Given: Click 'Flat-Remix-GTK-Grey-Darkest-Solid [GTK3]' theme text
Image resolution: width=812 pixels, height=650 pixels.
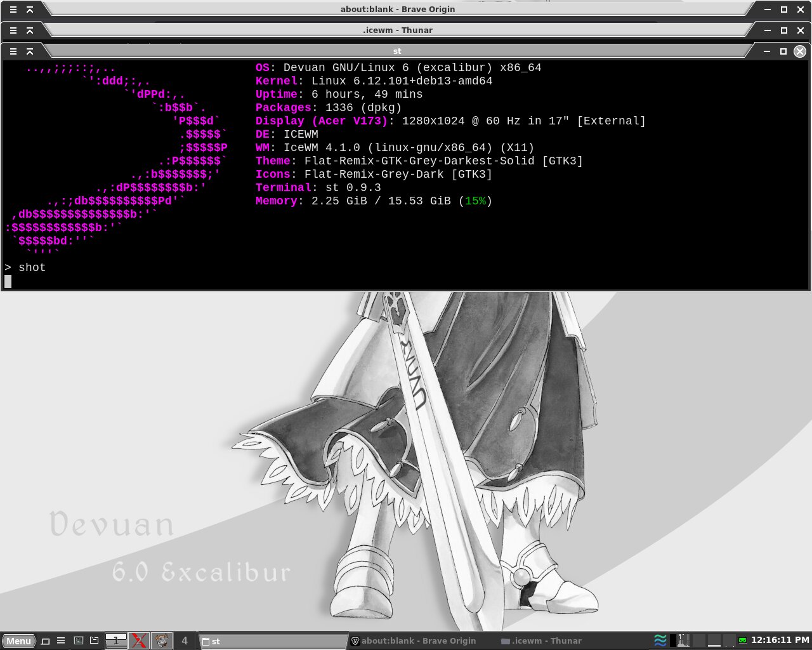Looking at the screenshot, I should click(444, 161).
